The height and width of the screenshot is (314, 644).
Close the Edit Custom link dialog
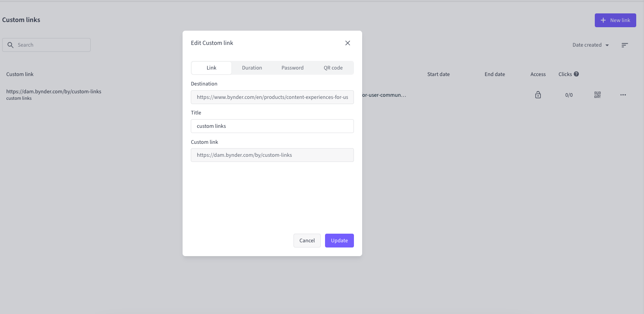(x=347, y=43)
